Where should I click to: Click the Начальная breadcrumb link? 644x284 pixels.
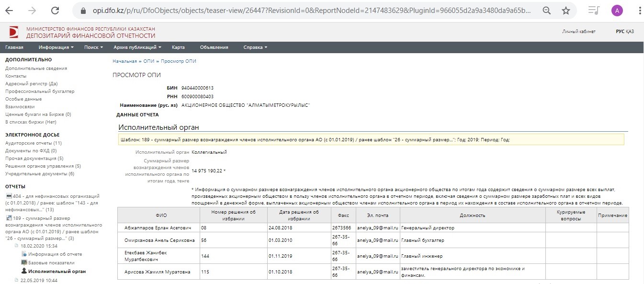point(124,61)
